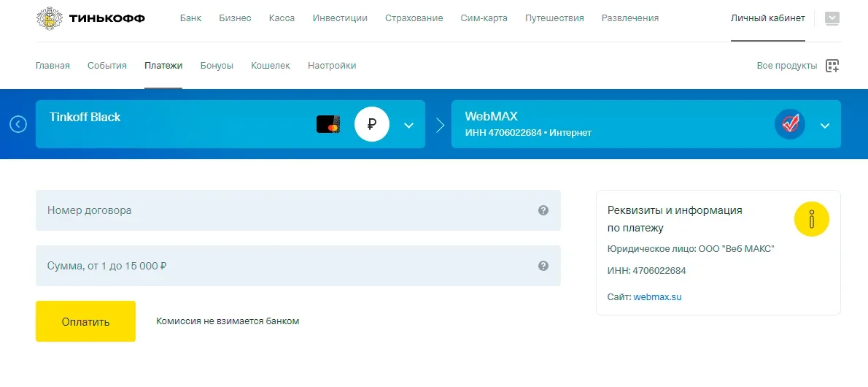Click the Реквизиты и информация по платежу heading
The width and height of the screenshot is (868, 387).
pyautogui.click(x=675, y=219)
